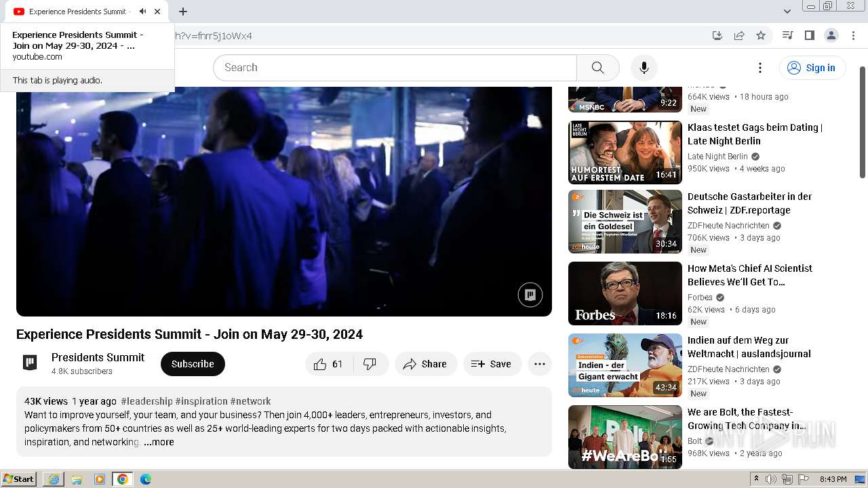
Task: Open Klaas testet Gags beim Dating title
Action: pos(755,134)
